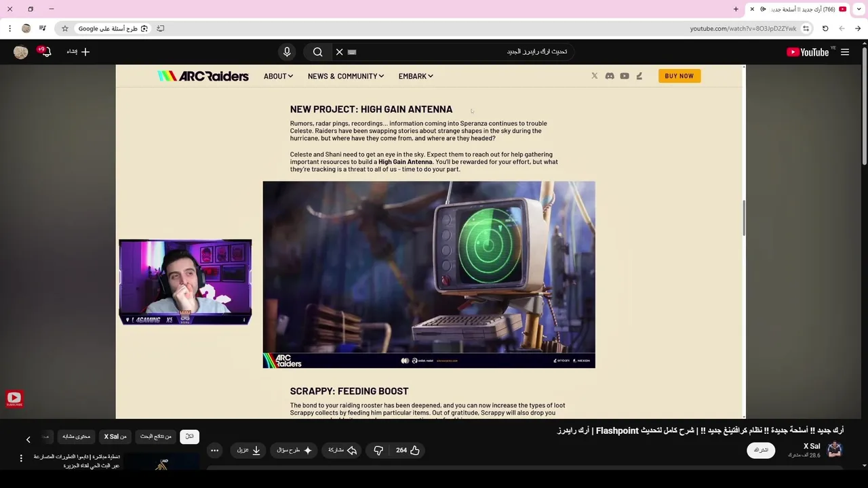The width and height of the screenshot is (868, 488).
Task: Download the video via 'تنزيل'
Action: (248, 450)
